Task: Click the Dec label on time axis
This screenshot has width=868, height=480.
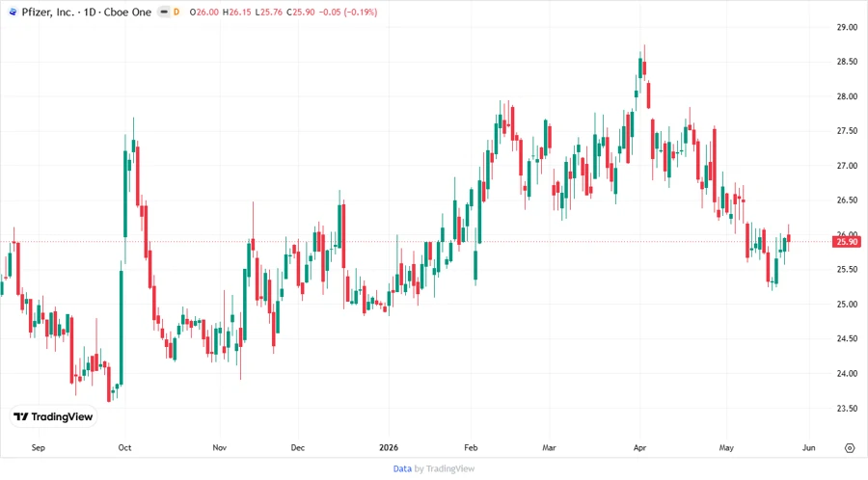Action: tap(298, 447)
